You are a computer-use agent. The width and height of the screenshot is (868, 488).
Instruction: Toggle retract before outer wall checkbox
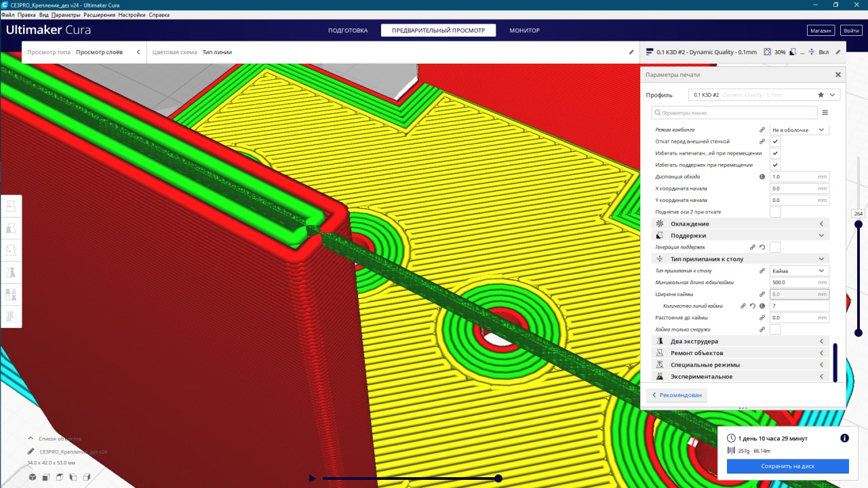[x=775, y=142]
